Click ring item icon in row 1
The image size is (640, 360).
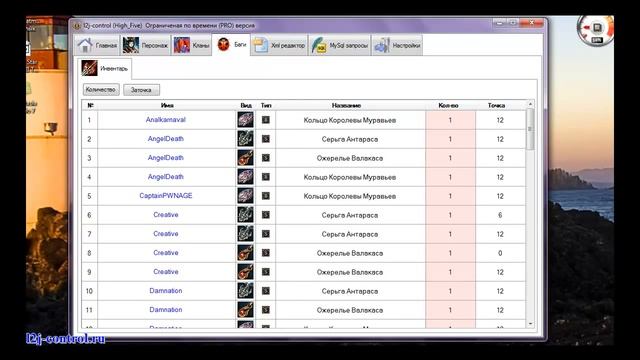coord(245,120)
